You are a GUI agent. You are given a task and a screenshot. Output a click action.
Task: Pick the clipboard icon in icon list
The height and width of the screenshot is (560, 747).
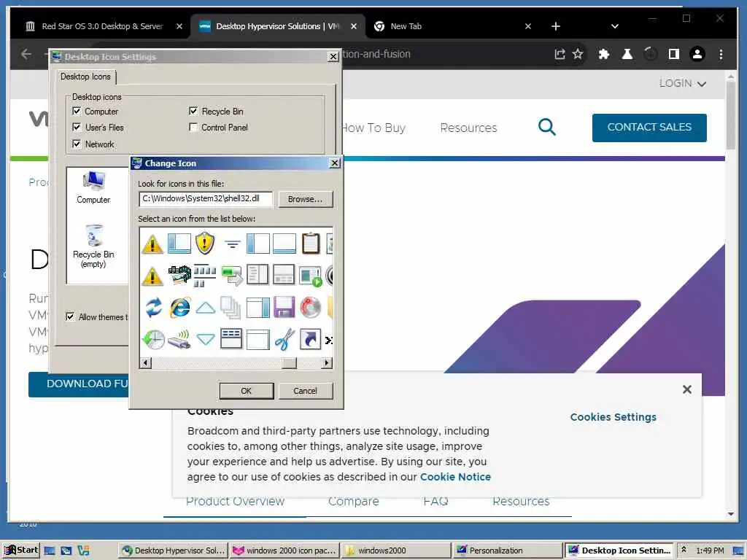[x=311, y=243]
